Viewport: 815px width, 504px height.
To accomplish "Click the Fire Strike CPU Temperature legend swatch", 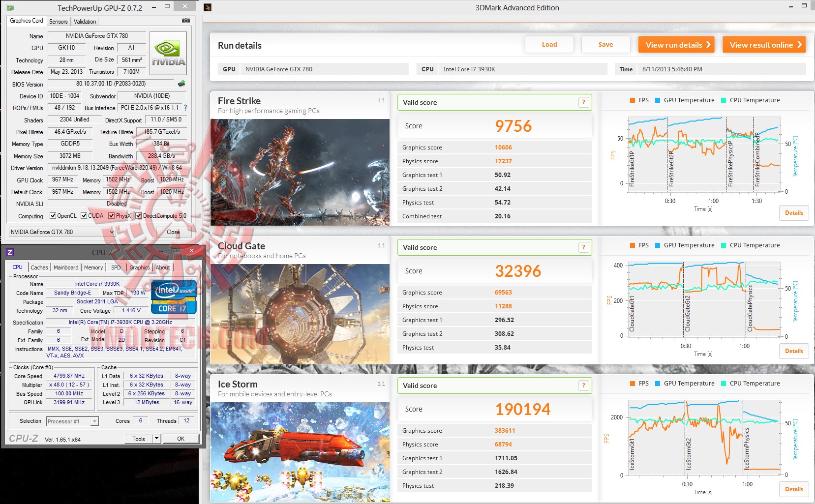I will point(724,100).
